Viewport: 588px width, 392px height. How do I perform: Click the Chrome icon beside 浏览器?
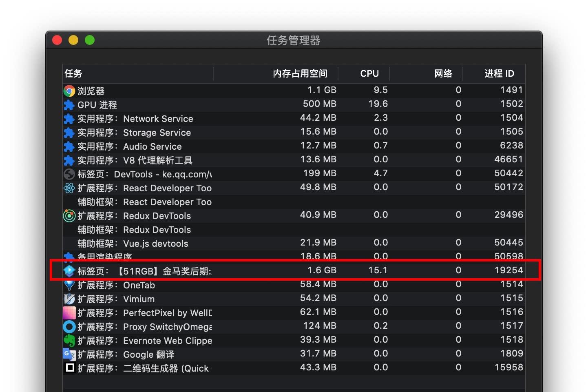(x=69, y=91)
